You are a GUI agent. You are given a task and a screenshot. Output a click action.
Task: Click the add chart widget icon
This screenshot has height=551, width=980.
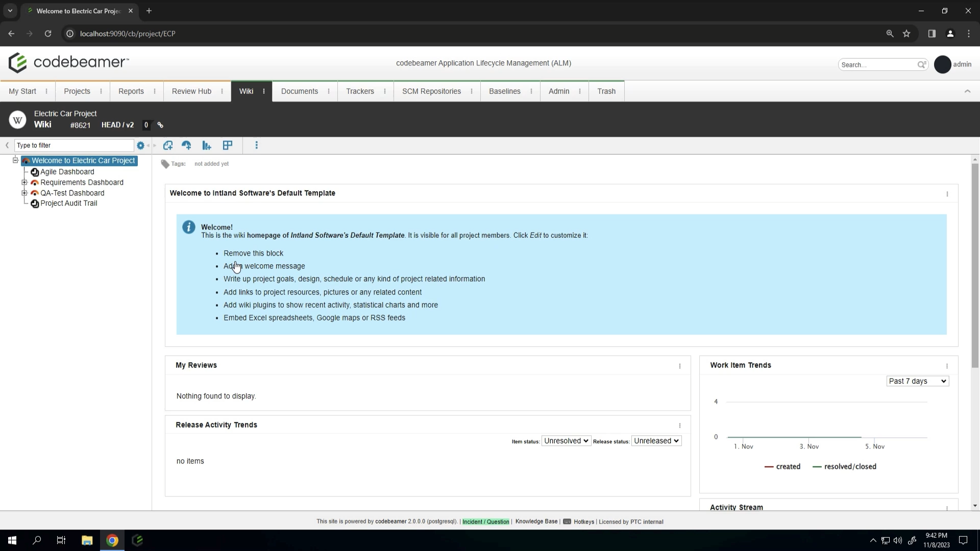[x=207, y=145]
